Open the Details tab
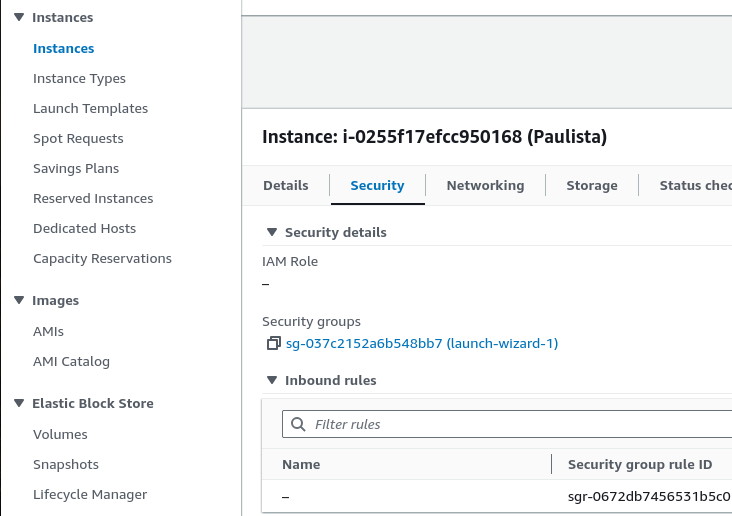 point(286,185)
